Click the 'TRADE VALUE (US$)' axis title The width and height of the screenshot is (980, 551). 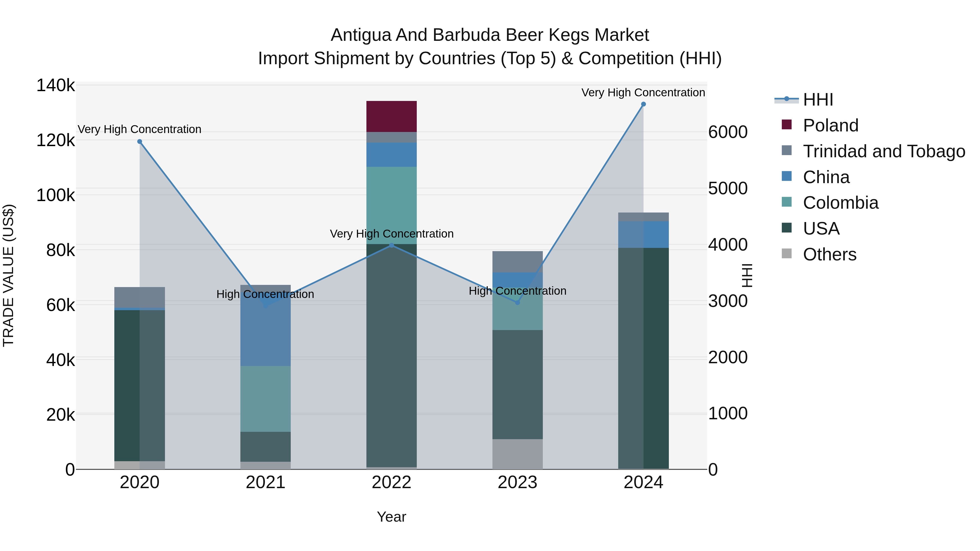8,275
